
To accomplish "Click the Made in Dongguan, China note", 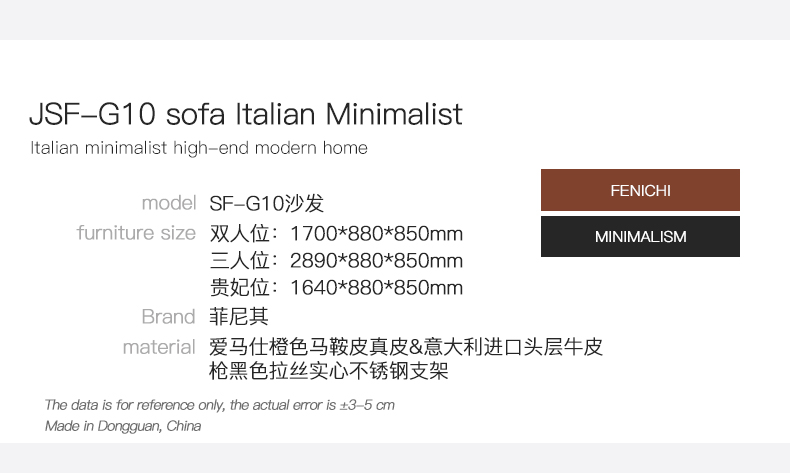I will coord(123,426).
